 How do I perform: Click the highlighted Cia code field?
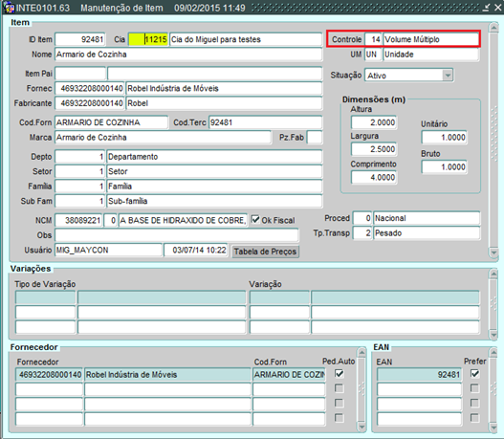click(148, 39)
